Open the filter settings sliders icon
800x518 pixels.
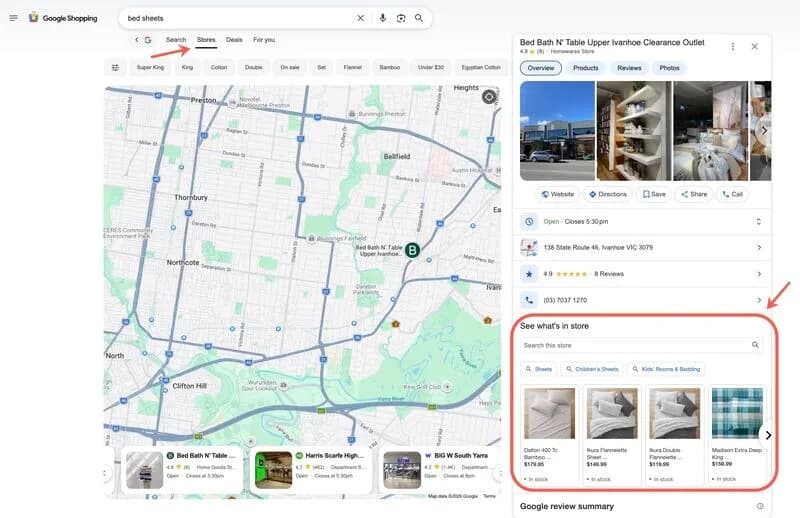[115, 67]
